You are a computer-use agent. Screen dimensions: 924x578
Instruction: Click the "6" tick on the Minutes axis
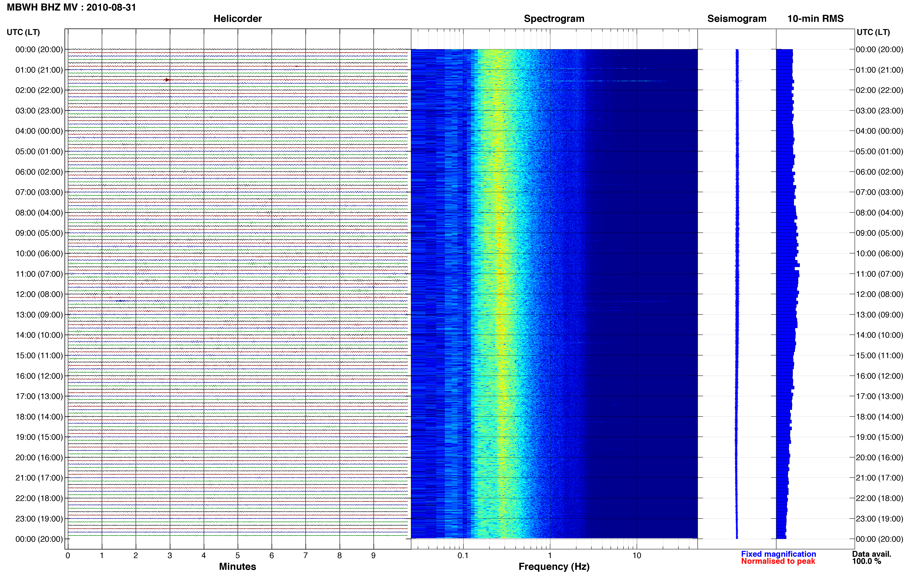[x=272, y=555]
